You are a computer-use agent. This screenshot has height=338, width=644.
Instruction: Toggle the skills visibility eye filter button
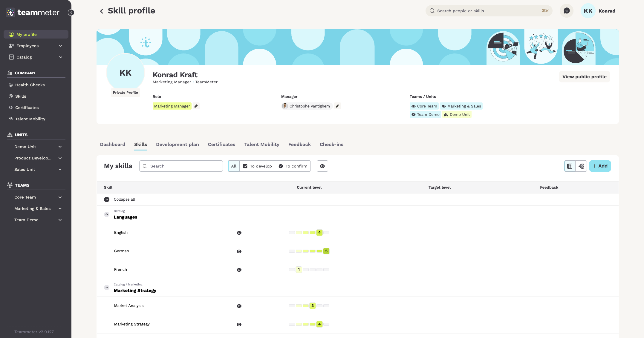coord(322,166)
